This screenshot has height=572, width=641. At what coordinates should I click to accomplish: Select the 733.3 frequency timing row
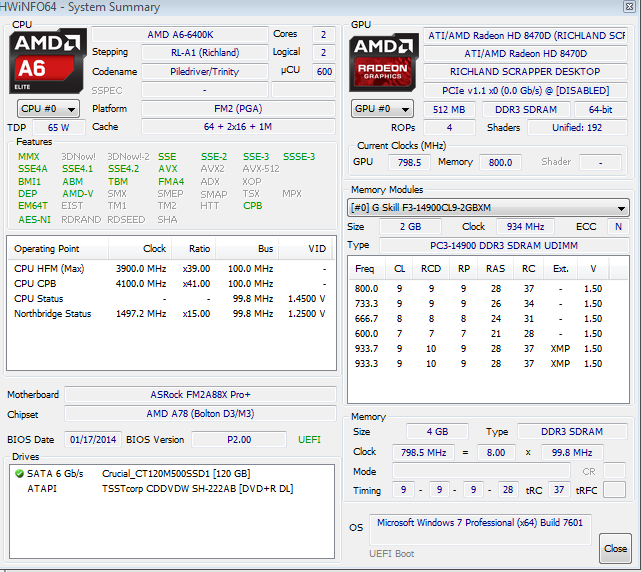(x=488, y=304)
